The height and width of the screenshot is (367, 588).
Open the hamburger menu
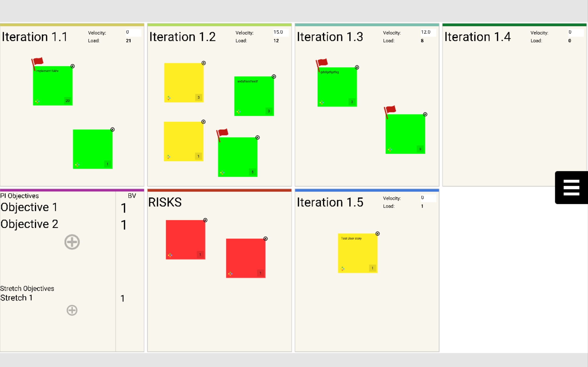pos(571,188)
